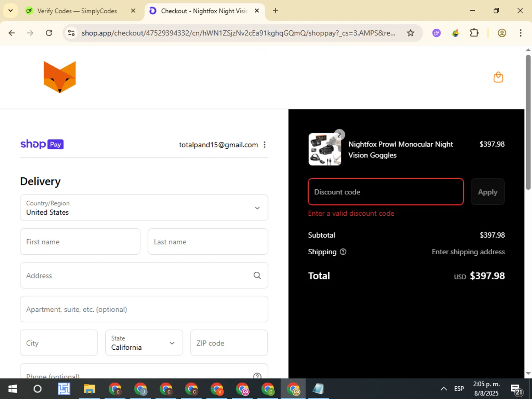Open the Chrome profile icon
532x399 pixels.
point(502,33)
